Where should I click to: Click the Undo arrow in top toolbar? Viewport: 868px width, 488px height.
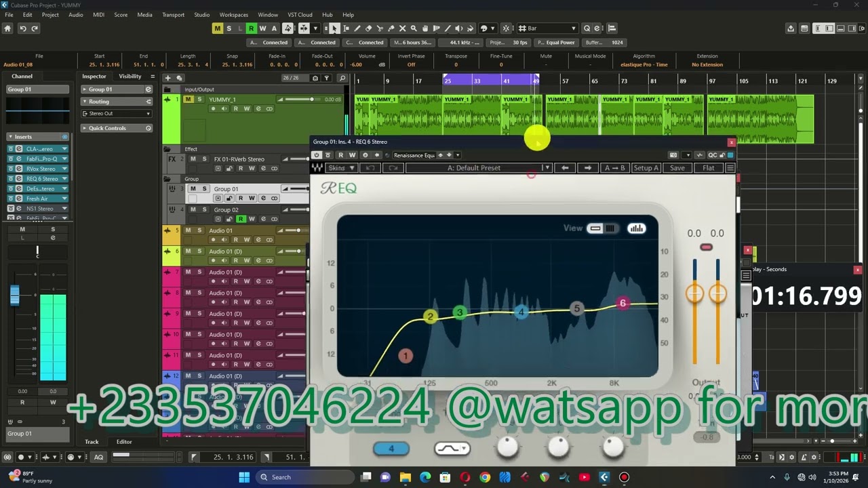(22, 28)
